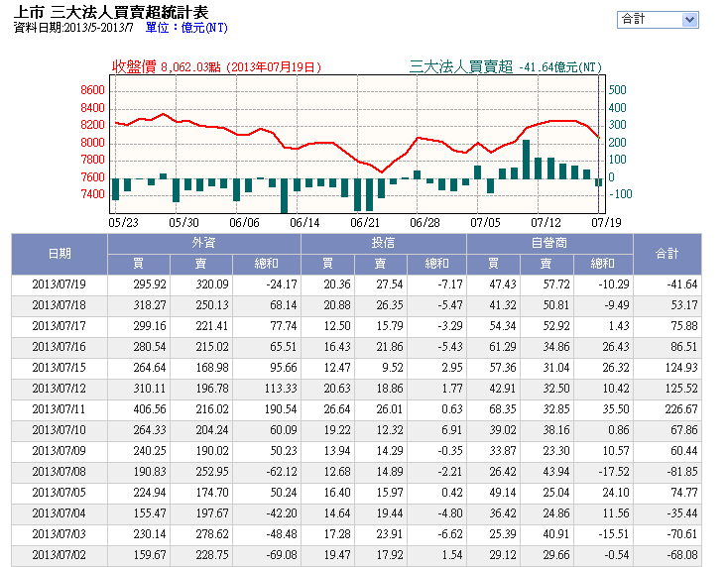Click dealer net value 35.50
This screenshot has width=728, height=567.
click(604, 409)
